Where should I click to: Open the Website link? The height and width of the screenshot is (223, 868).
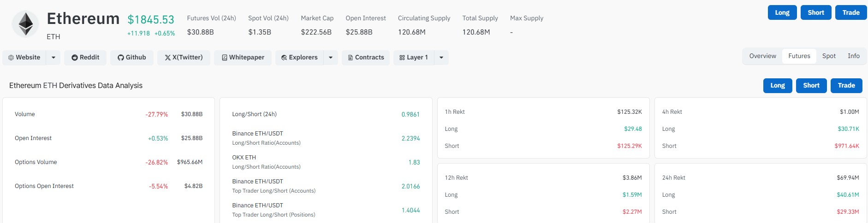tap(24, 58)
